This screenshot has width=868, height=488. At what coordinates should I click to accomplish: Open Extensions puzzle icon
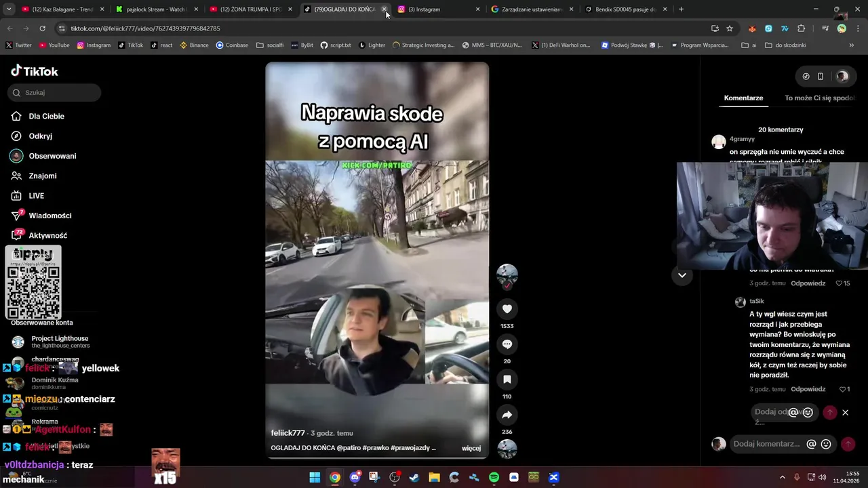(802, 28)
